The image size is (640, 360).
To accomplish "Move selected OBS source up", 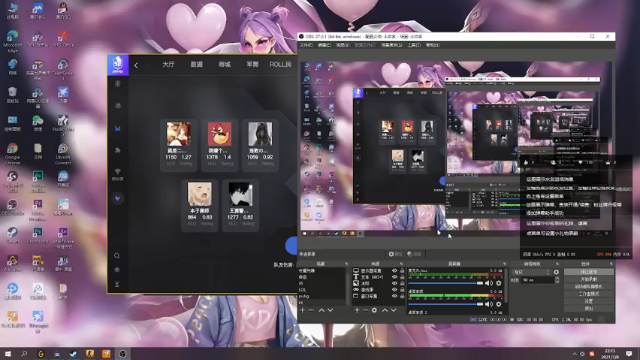I will 385,310.
